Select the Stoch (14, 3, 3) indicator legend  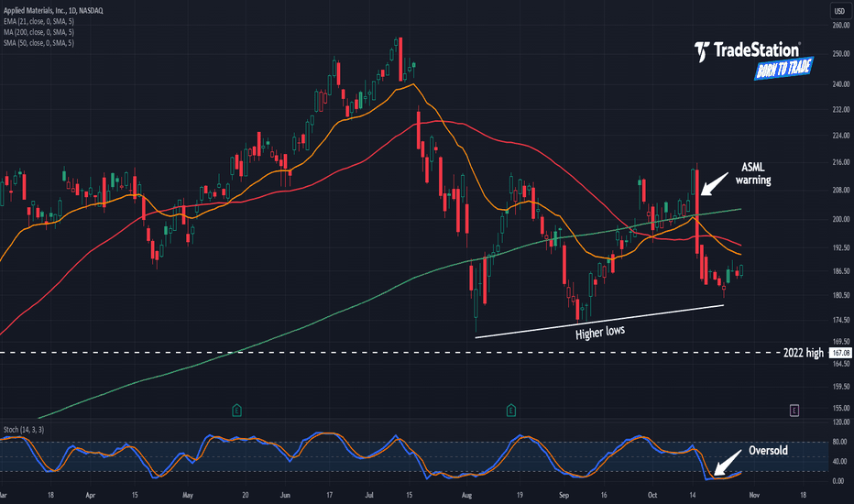tap(24, 430)
